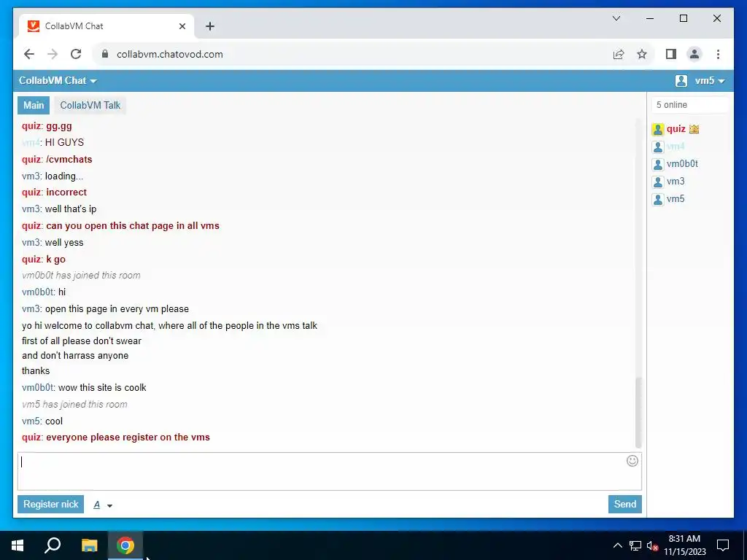
Task: Click quiz nick on 'everyone please register' message
Action: pos(31,437)
